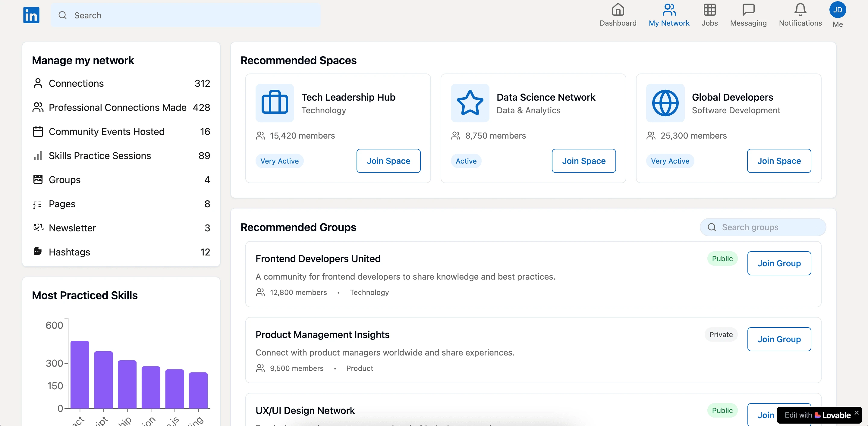Click Active badge on Data Science Network

(x=466, y=161)
